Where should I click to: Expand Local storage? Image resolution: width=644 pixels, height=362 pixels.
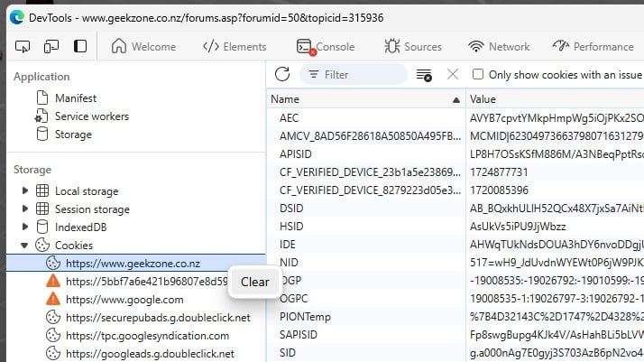coord(25,190)
